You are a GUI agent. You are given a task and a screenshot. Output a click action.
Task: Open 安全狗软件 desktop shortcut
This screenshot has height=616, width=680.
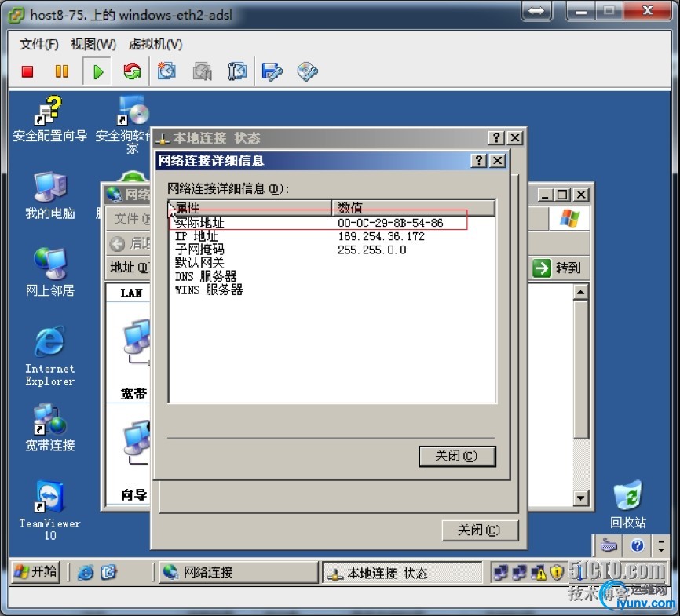click(122, 123)
